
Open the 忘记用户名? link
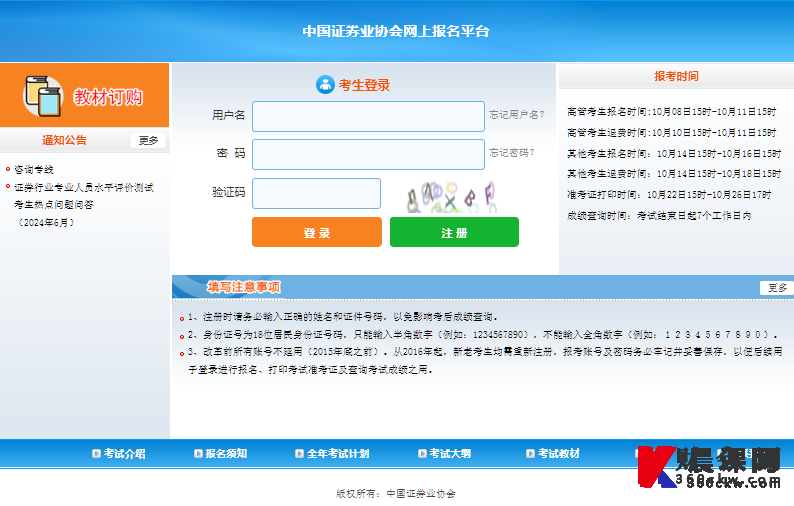click(x=517, y=114)
